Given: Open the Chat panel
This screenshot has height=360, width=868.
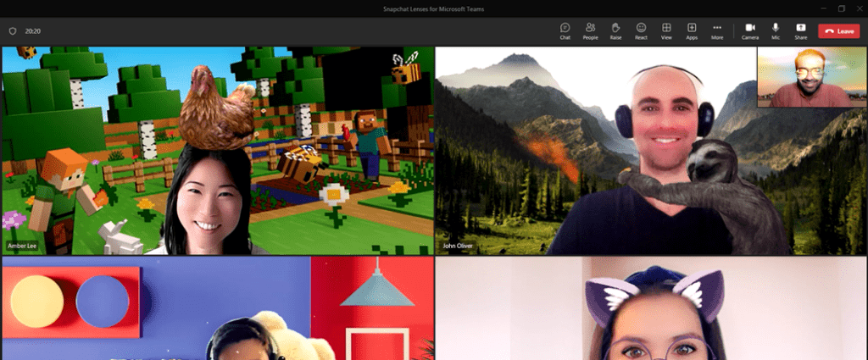Looking at the screenshot, I should [565, 31].
